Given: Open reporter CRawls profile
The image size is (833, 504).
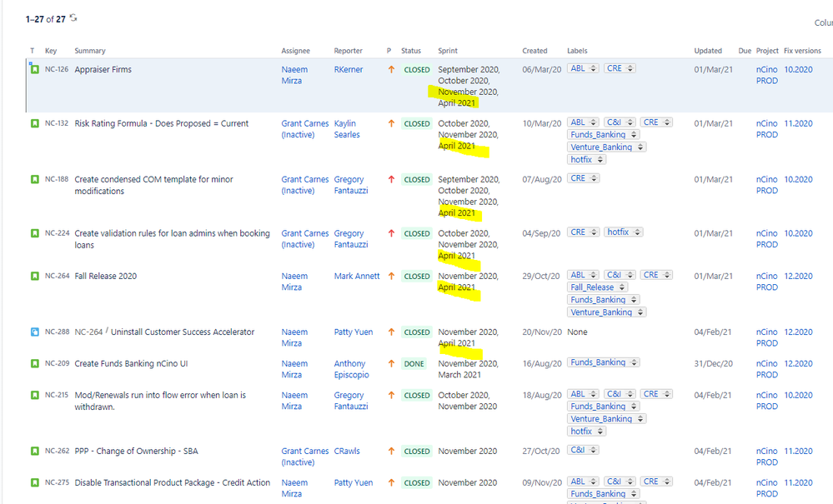Looking at the screenshot, I should [x=346, y=451].
